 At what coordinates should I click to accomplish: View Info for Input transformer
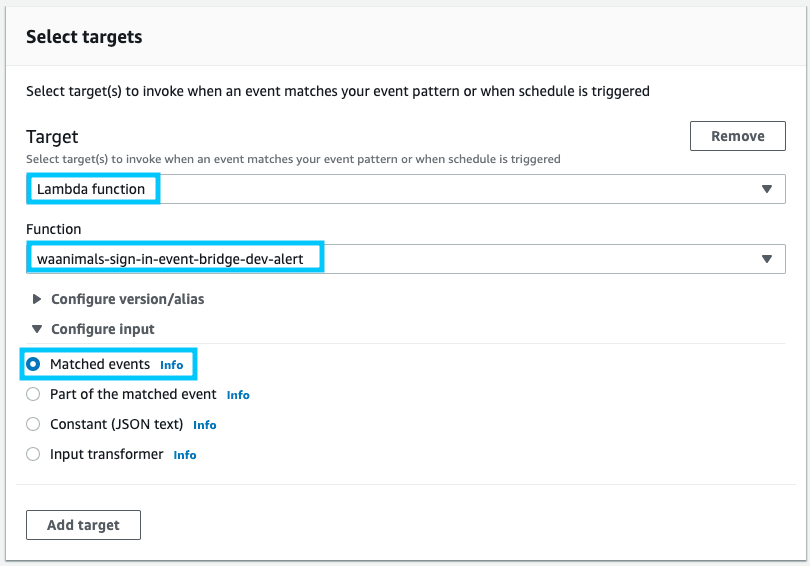185,456
